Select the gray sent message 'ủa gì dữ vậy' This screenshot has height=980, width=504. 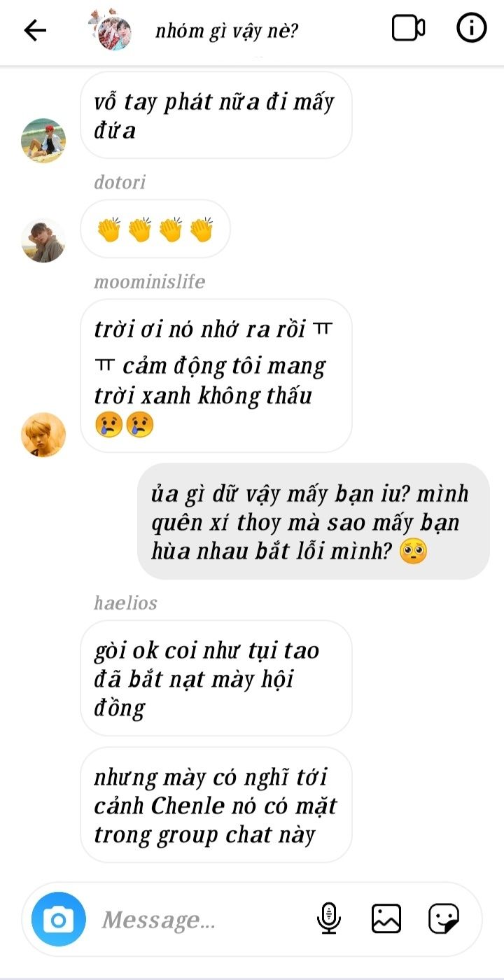[x=313, y=521]
